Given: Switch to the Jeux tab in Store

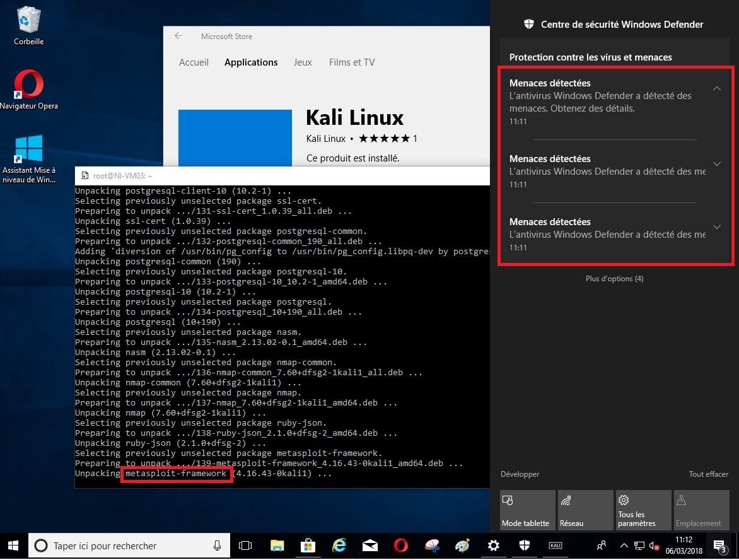Looking at the screenshot, I should (x=303, y=62).
